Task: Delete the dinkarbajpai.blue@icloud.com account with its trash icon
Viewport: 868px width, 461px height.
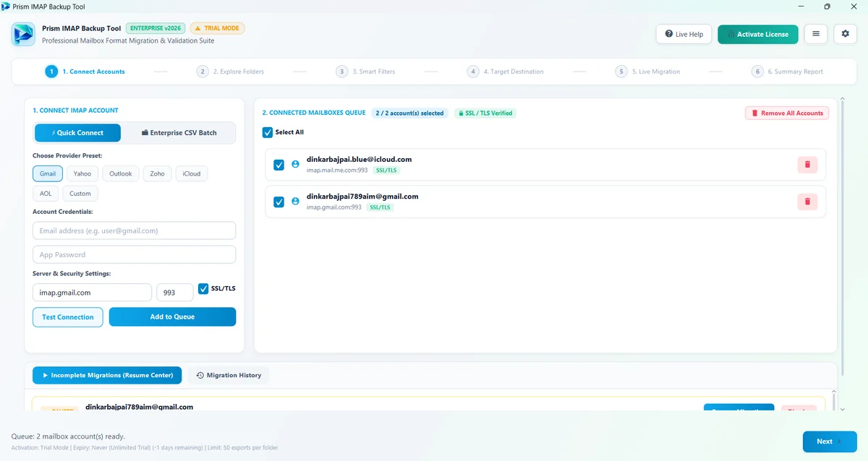Action: 807,165
